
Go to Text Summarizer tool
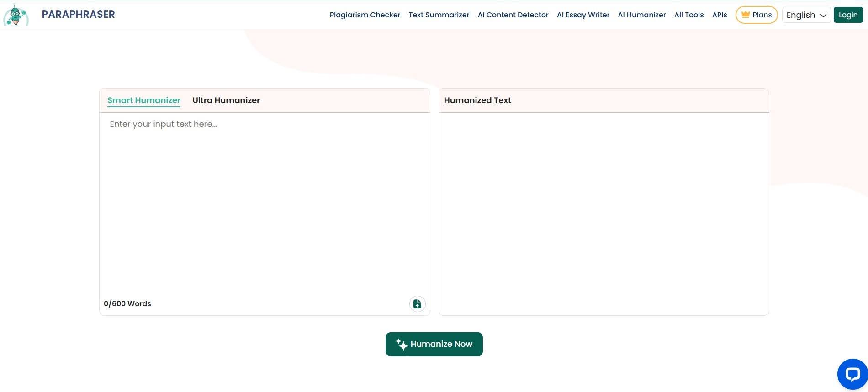pos(439,15)
